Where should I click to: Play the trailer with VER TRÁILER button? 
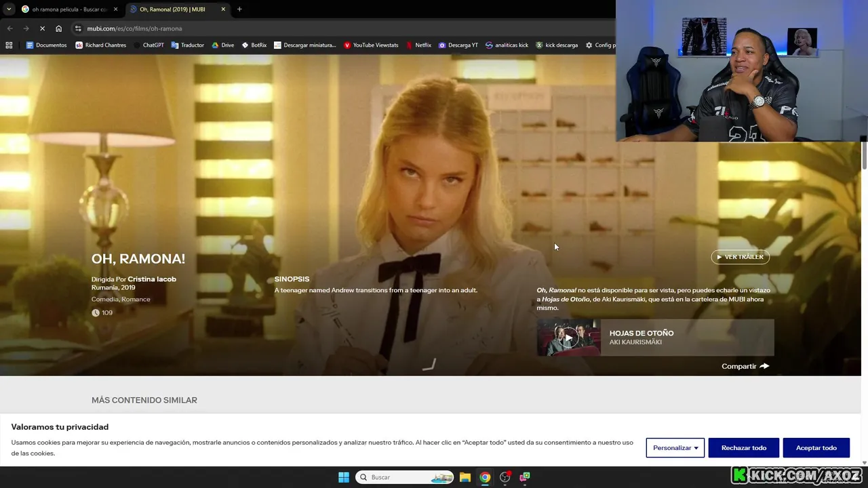pyautogui.click(x=740, y=257)
